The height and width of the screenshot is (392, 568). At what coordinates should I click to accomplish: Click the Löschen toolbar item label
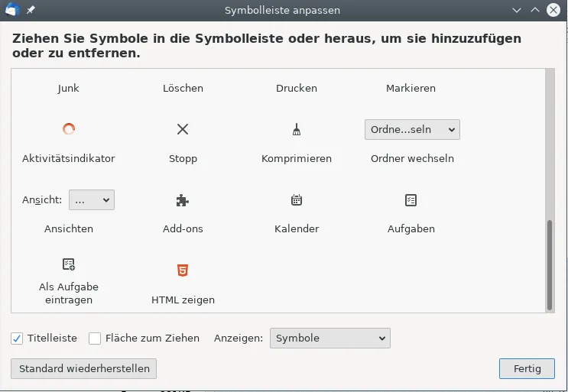point(183,89)
